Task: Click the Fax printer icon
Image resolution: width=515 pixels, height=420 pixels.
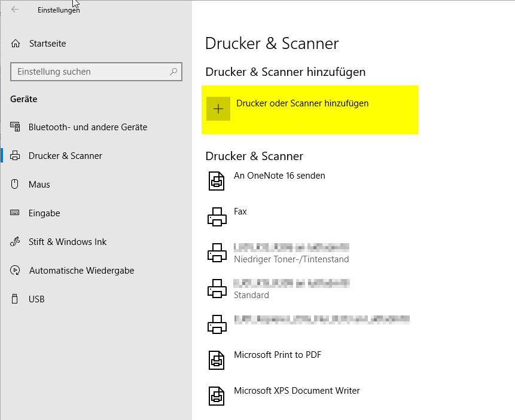Action: point(217,217)
